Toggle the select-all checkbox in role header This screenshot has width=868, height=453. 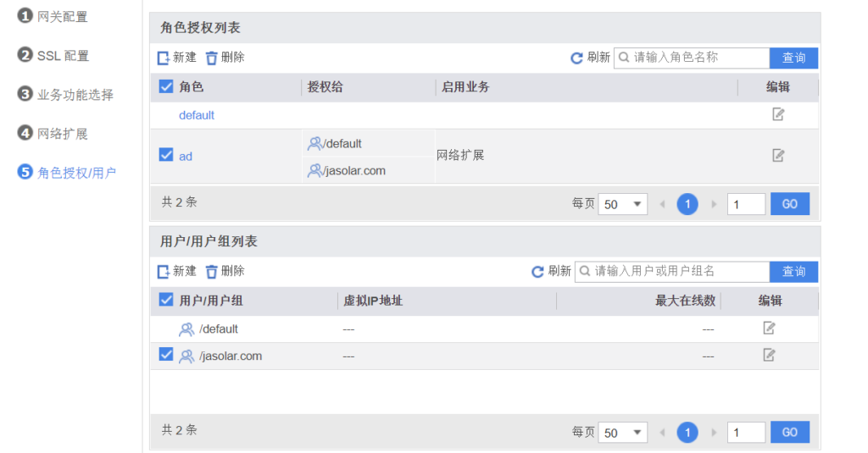(166, 86)
